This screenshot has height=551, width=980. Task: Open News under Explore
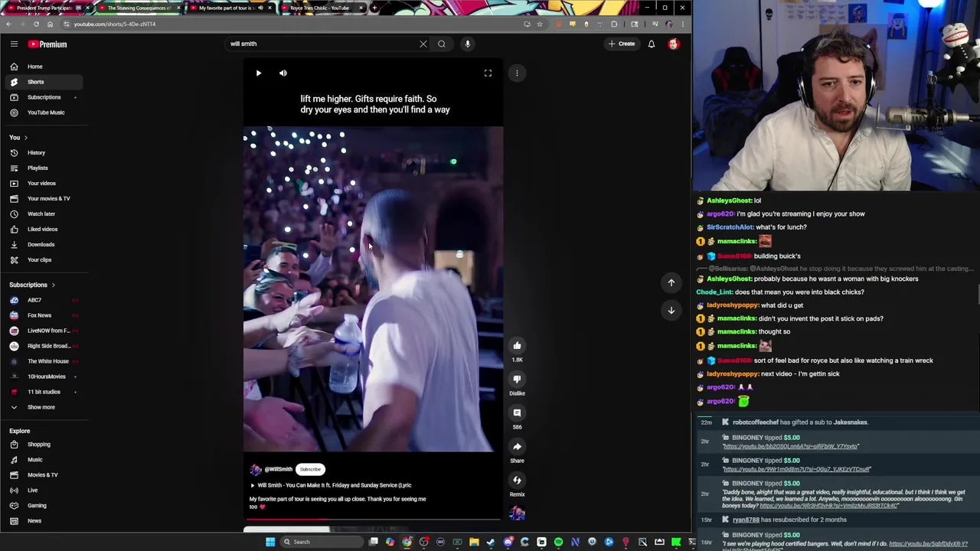[x=44, y=521]
